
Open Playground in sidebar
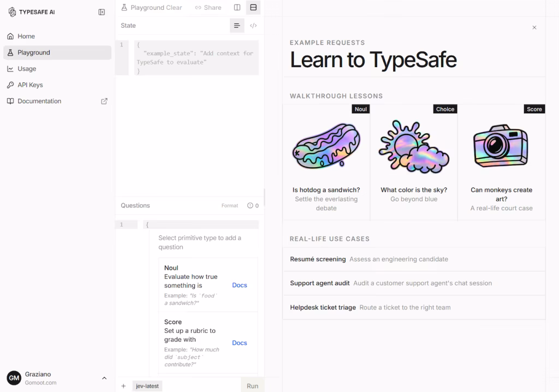click(57, 52)
